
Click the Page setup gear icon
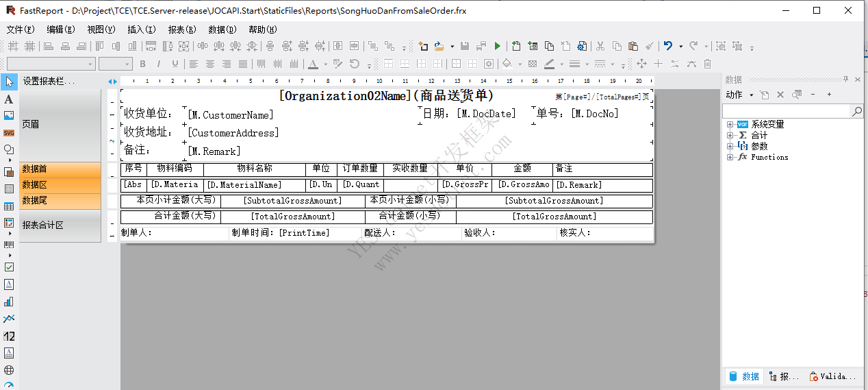(582, 46)
